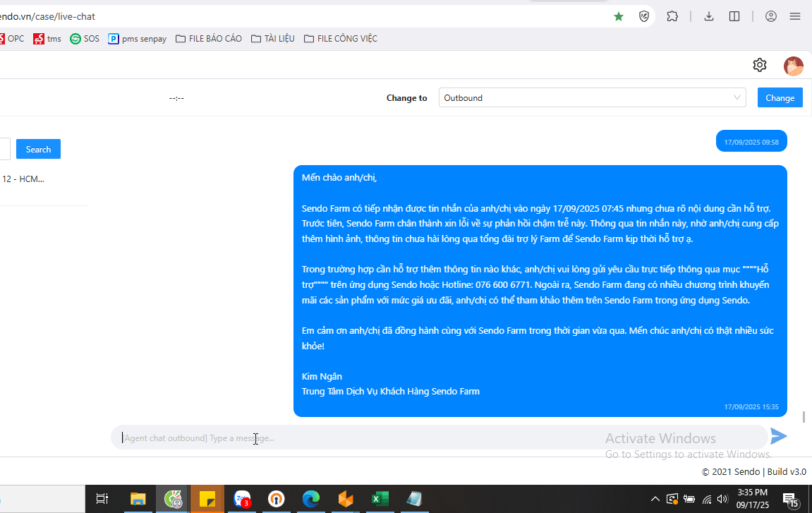This screenshot has height=513, width=812.
Task: Open the pms senpay bookmark
Action: (138, 38)
